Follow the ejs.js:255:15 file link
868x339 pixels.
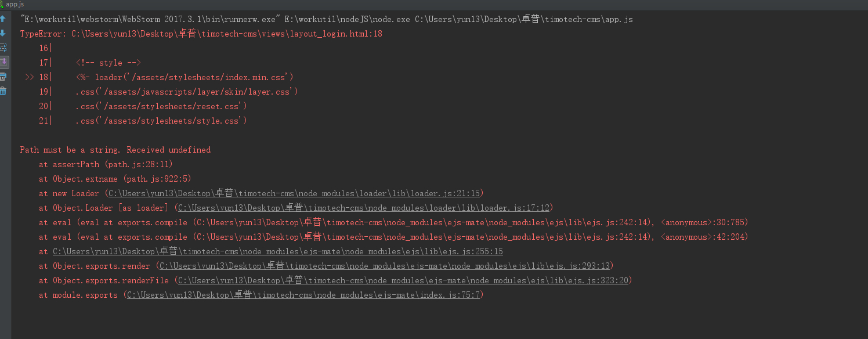tap(277, 251)
